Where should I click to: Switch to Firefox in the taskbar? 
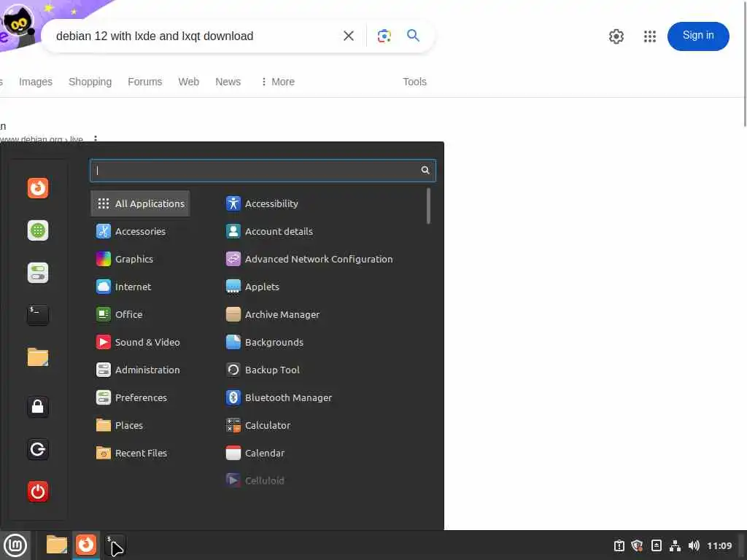86,545
